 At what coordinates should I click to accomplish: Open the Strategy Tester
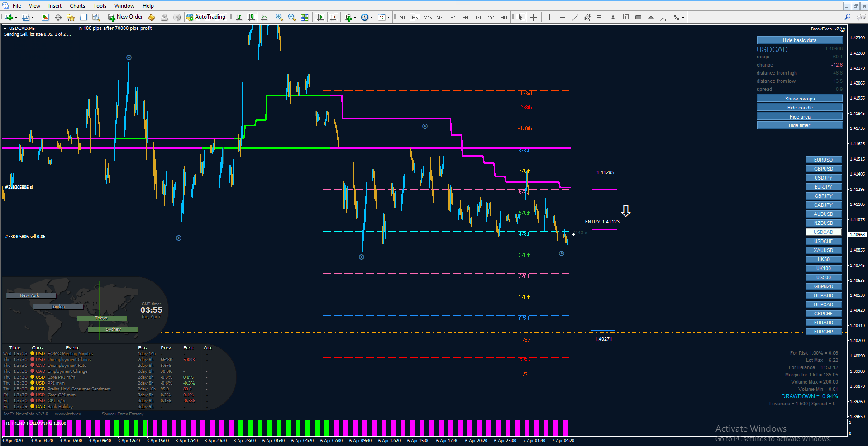[x=96, y=17]
